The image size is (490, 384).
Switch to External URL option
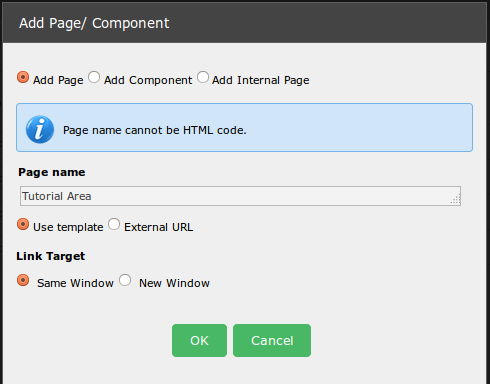[x=114, y=224]
